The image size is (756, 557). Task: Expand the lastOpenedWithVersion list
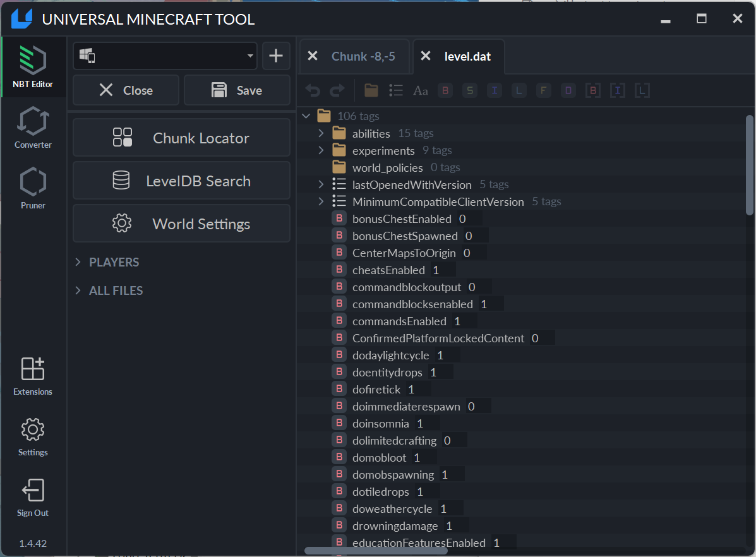(321, 184)
